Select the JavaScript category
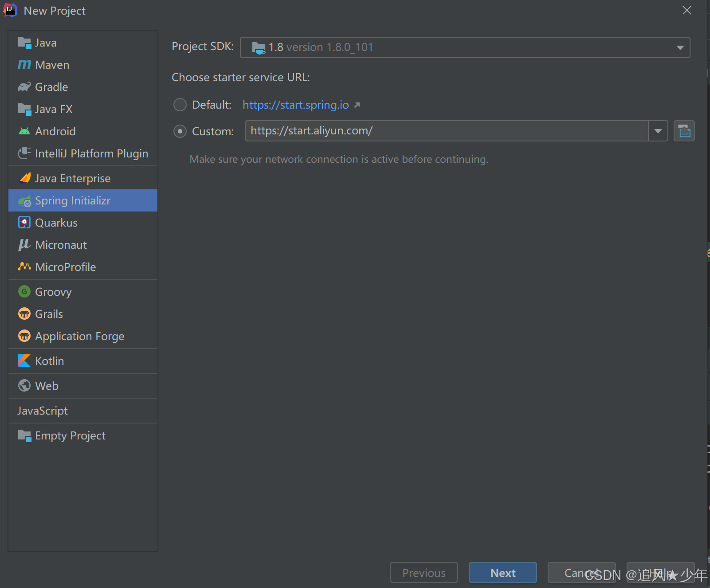 (x=43, y=411)
